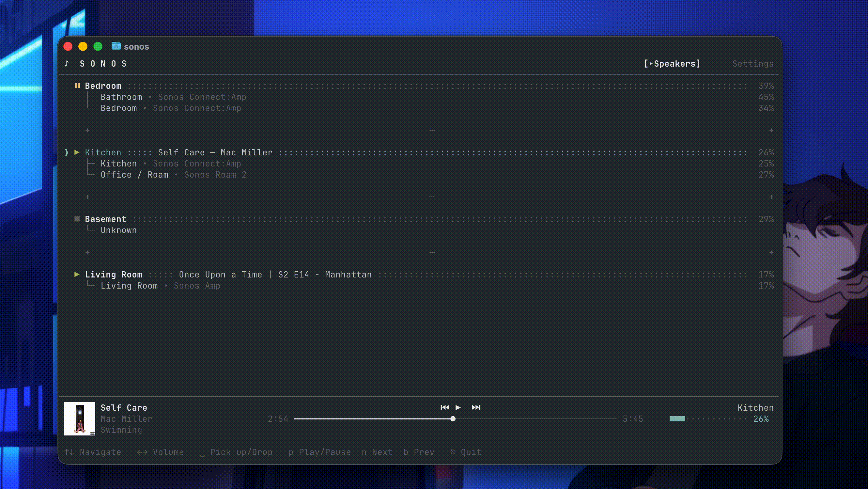Click the Navigate hint in footer
Viewport: 868px width, 489px height.
click(93, 452)
